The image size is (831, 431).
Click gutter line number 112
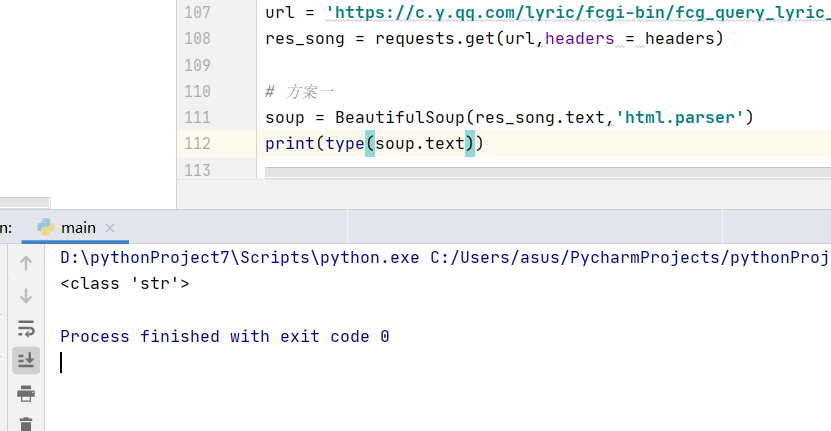[x=197, y=144]
